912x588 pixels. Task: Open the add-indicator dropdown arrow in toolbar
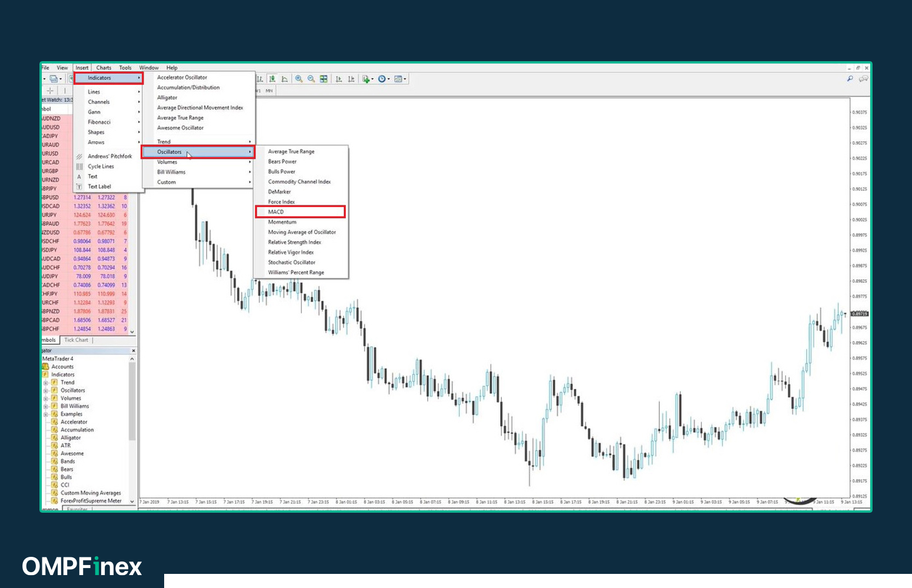(372, 79)
